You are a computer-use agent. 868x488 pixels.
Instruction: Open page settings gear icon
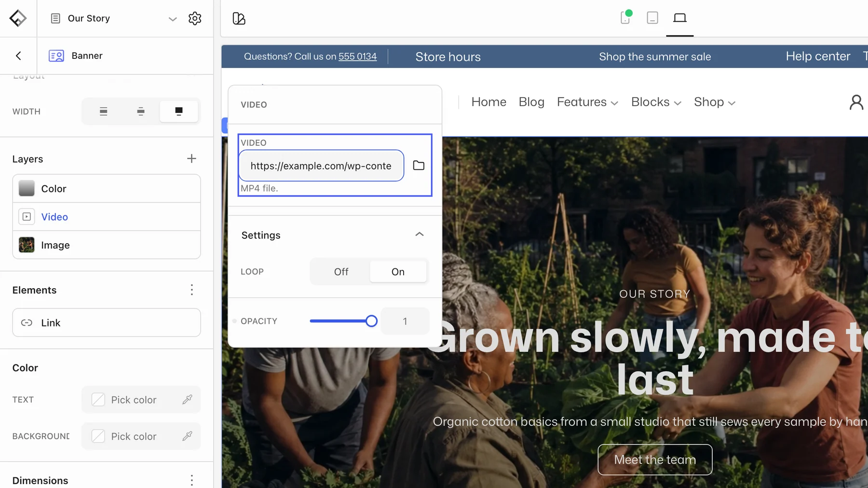pyautogui.click(x=195, y=18)
